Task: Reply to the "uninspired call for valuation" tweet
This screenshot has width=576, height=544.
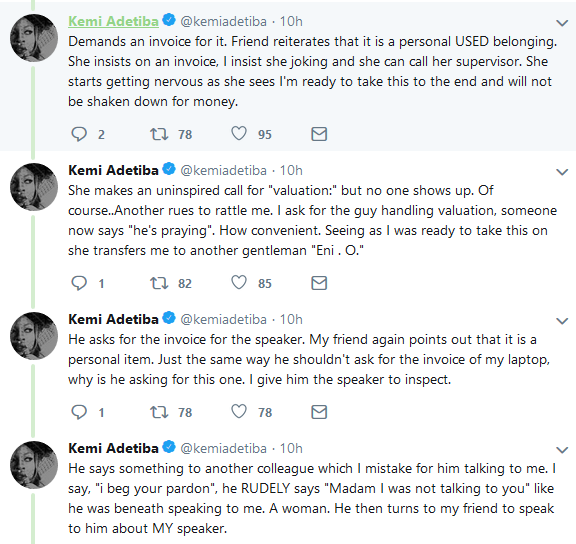Action: tap(79, 283)
